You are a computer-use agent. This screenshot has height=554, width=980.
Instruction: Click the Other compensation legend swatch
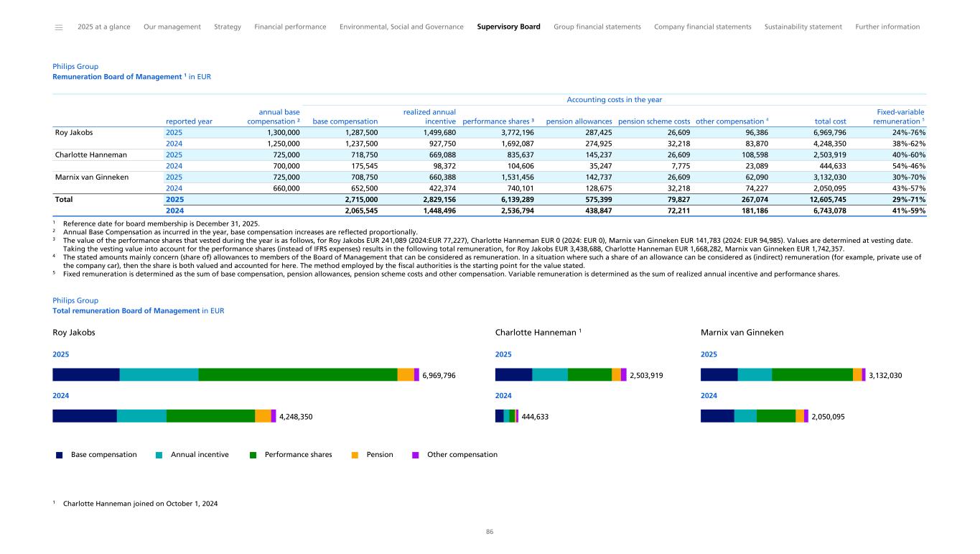coord(416,455)
